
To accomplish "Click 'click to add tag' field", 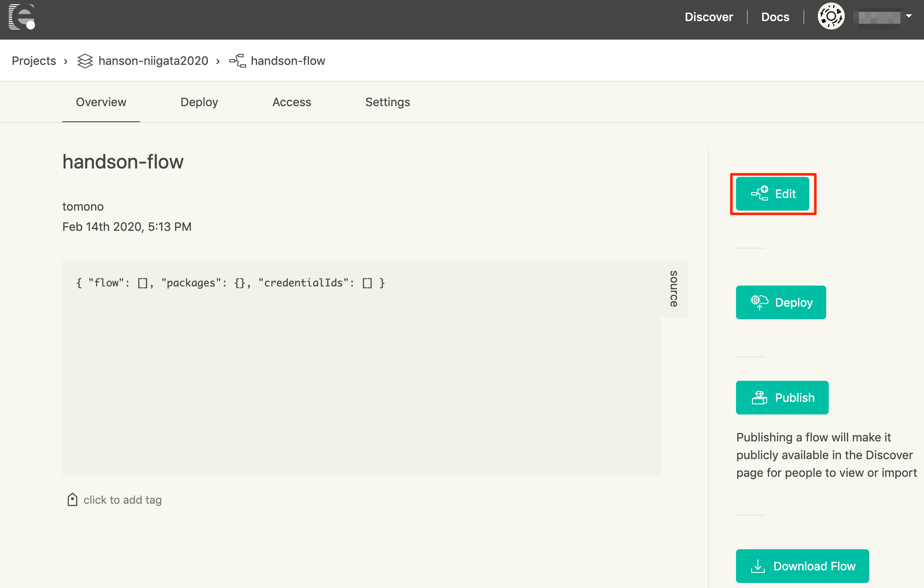I will [123, 500].
